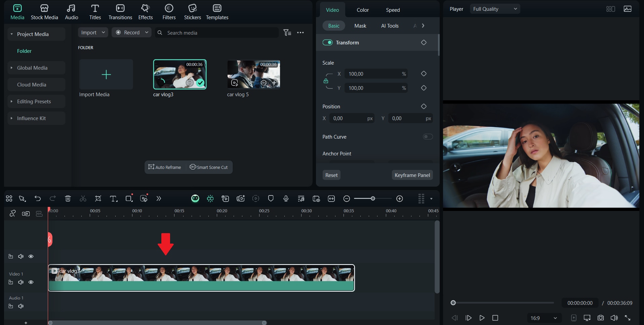This screenshot has width=644, height=325.
Task: Click the Search media field
Action: pyautogui.click(x=217, y=33)
